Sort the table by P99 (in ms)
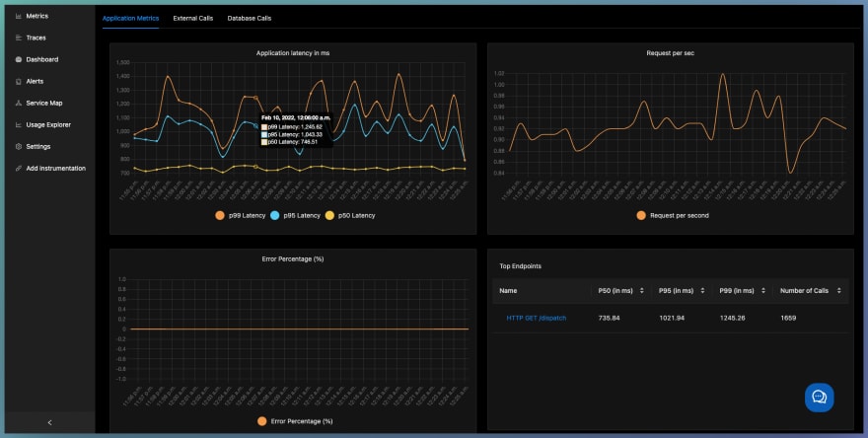 [763, 291]
